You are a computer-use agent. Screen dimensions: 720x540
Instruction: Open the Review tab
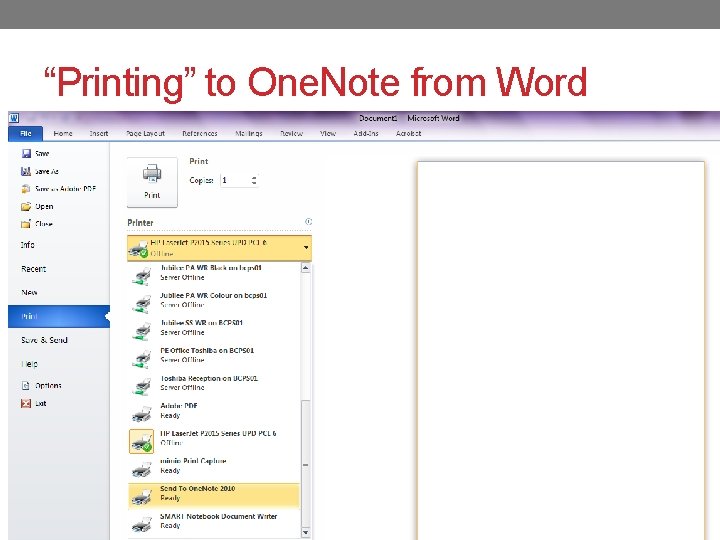[x=292, y=133]
